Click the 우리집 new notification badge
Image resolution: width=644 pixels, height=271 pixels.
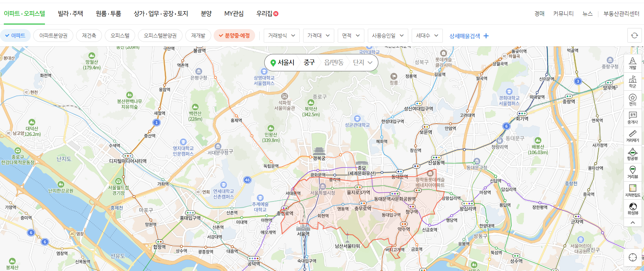[x=276, y=13]
